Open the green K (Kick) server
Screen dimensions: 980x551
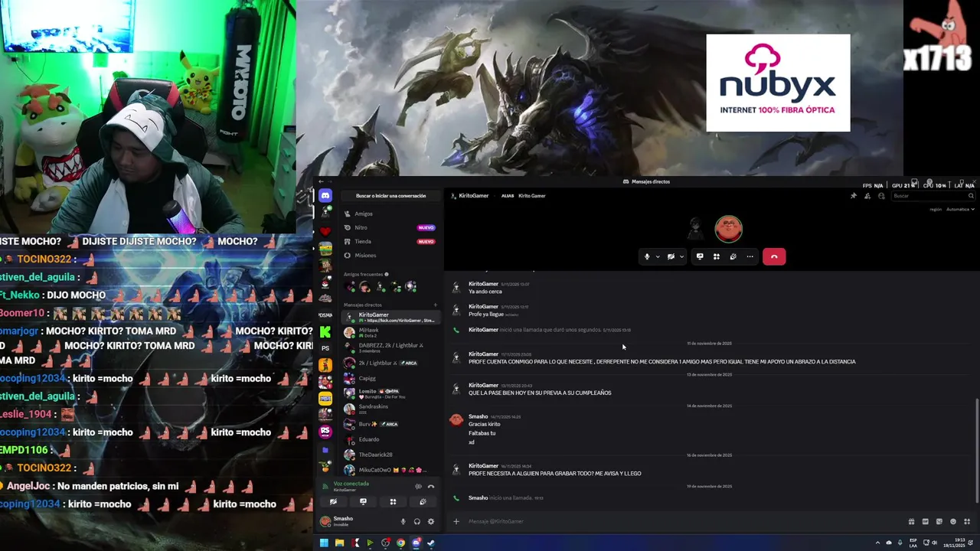coord(325,331)
